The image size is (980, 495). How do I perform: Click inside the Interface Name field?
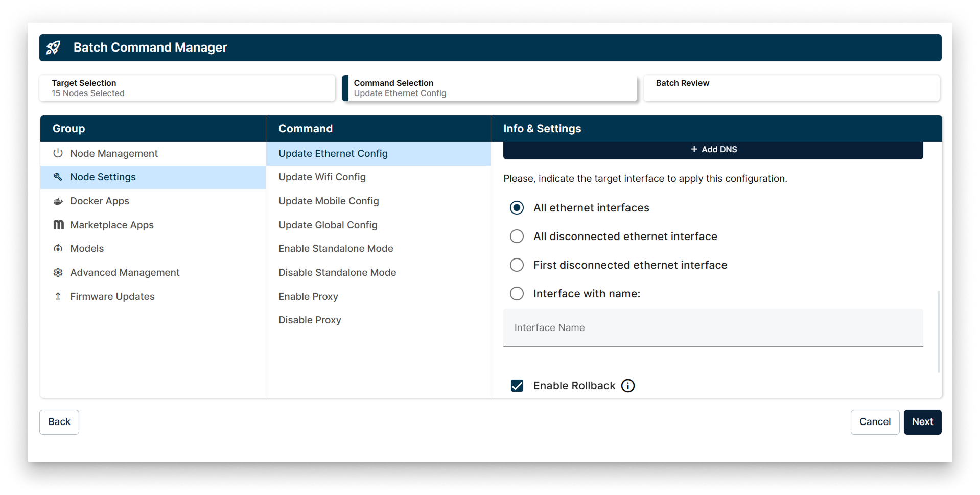coord(713,327)
